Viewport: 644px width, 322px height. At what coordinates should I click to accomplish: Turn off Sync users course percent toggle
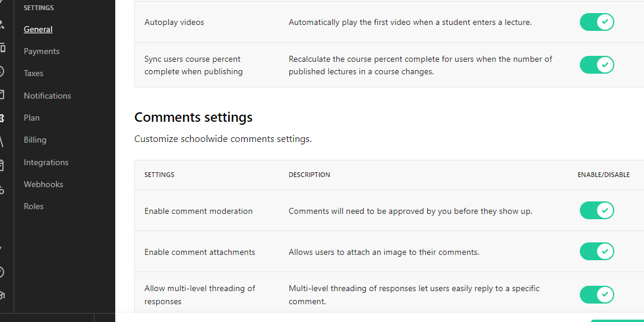pos(596,65)
